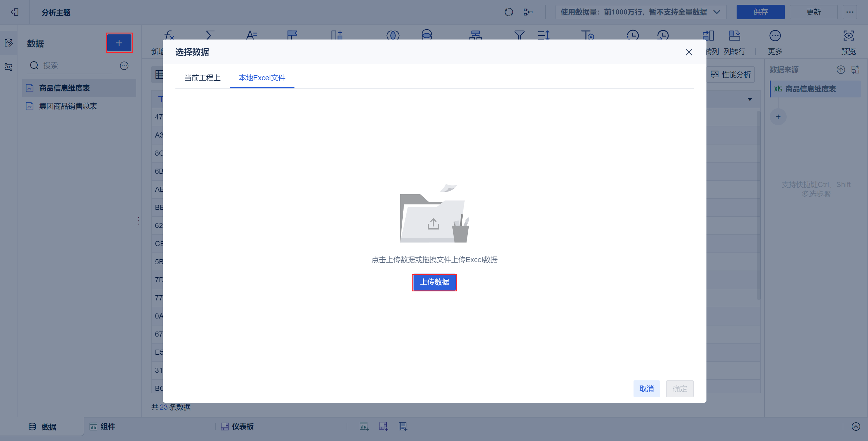Click the refresh circle icon in top bar
868x441 pixels.
(508, 12)
